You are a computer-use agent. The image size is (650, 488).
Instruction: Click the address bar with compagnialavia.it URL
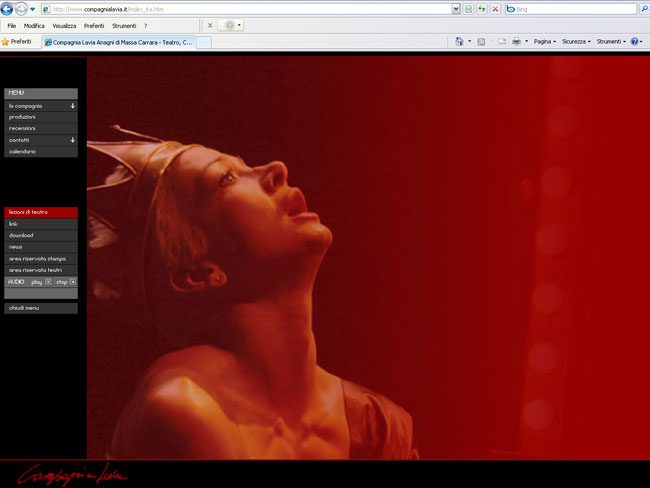[x=247, y=9]
